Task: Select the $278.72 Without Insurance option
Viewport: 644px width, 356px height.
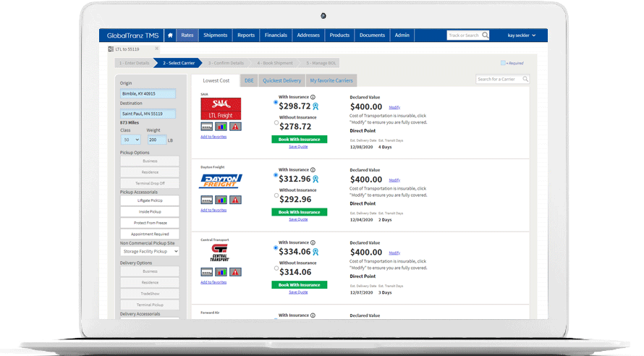Action: click(x=276, y=122)
